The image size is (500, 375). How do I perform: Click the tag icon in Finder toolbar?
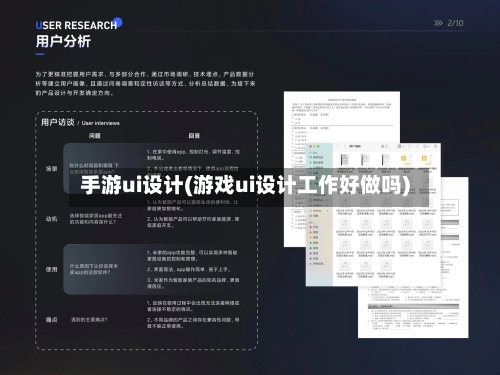(x=417, y=146)
